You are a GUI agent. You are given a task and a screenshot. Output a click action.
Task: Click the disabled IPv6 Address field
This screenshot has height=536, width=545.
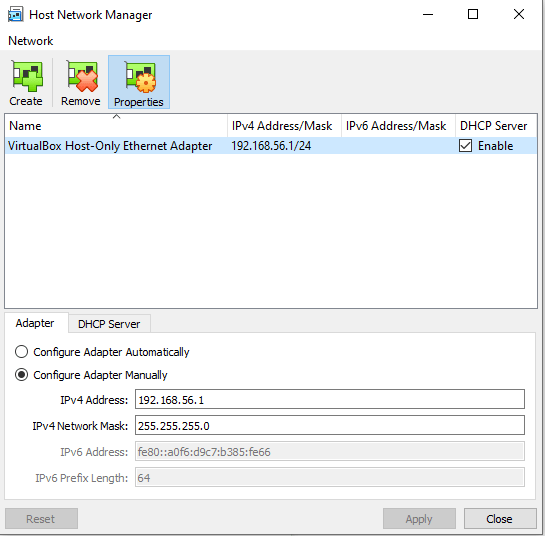pos(330,451)
